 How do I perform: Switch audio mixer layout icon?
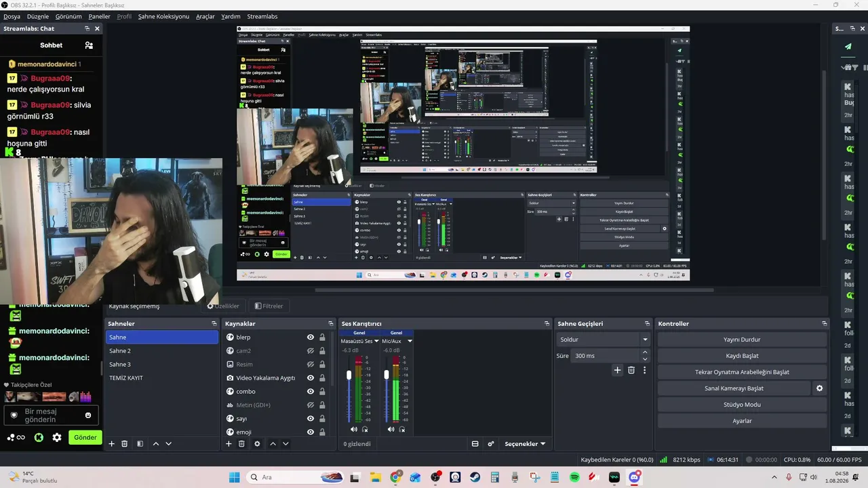tap(475, 444)
